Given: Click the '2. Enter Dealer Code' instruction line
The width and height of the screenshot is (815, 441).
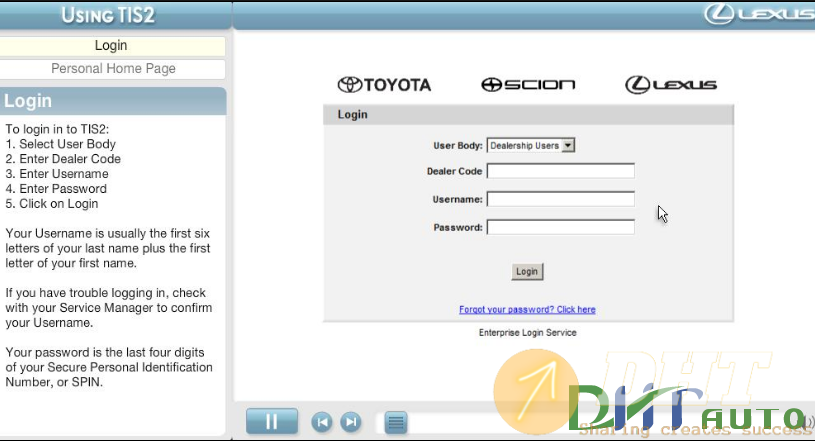Looking at the screenshot, I should [63, 159].
